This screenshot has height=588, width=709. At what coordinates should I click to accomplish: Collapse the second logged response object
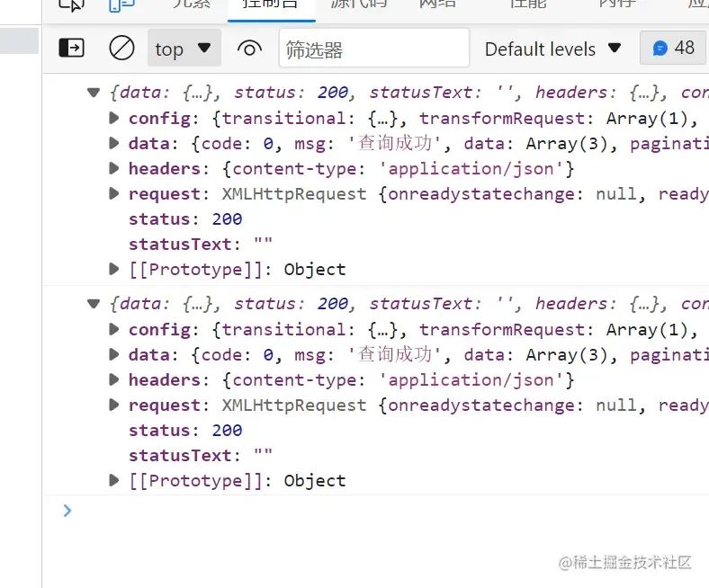[x=94, y=304]
